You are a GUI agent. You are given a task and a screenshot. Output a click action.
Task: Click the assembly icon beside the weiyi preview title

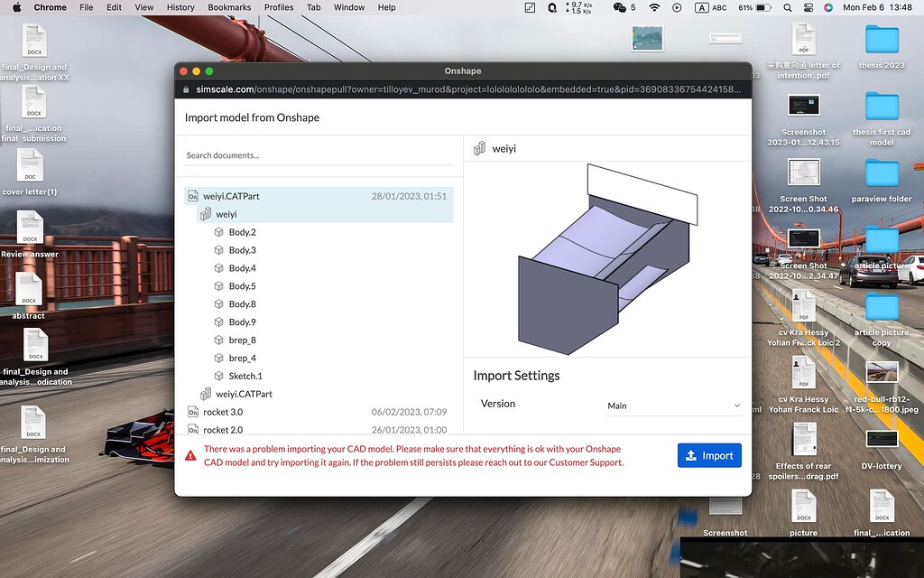(478, 148)
